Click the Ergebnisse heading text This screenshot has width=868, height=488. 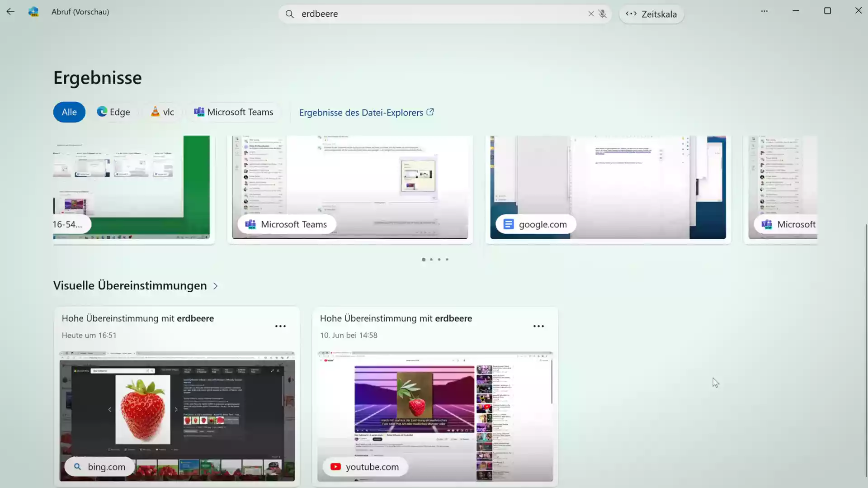tap(98, 78)
